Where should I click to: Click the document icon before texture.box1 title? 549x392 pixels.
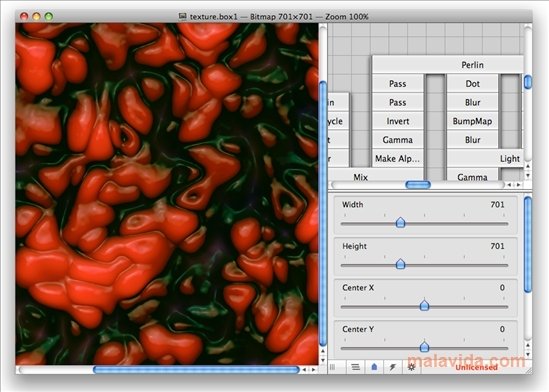[182, 16]
